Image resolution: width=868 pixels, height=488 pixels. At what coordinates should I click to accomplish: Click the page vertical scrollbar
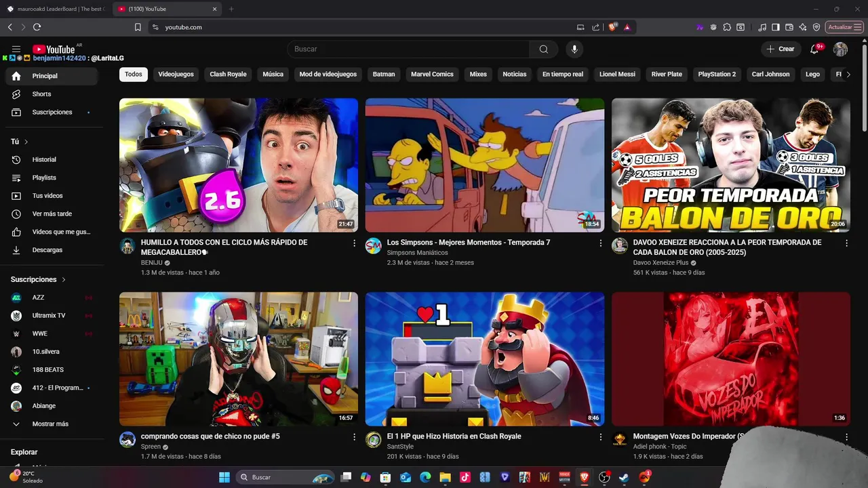point(864,87)
